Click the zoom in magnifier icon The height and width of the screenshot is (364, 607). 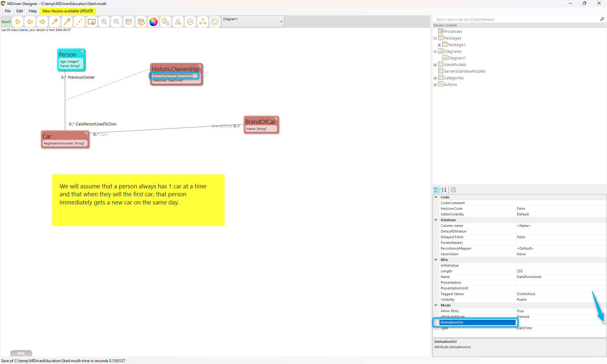pos(104,22)
